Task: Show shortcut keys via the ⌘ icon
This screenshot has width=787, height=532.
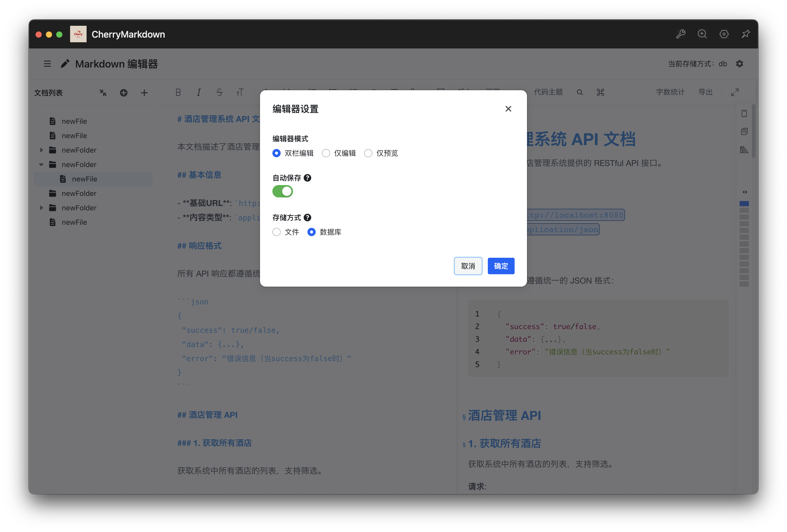Action: [x=600, y=93]
